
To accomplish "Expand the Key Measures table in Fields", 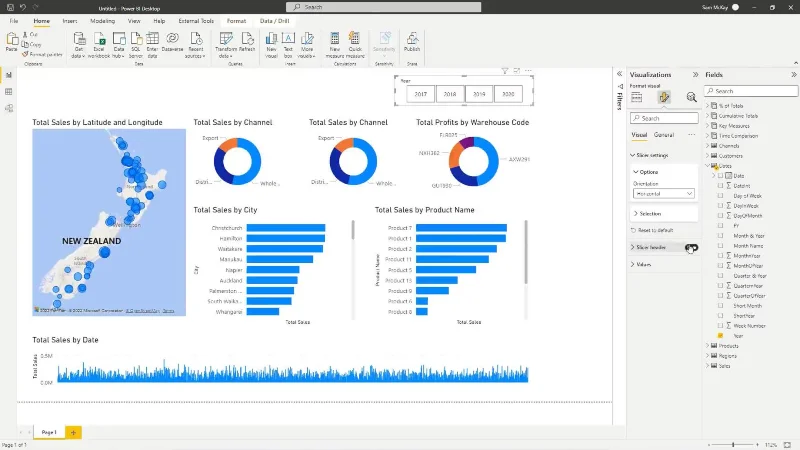I will [708, 126].
